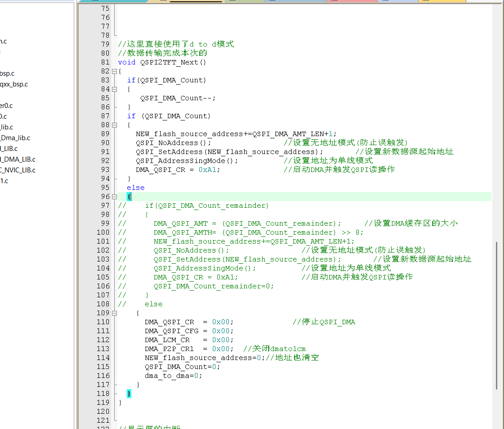Viewport: 504px width, 429px height.
Task: Click the vertical scrollbar thumb of the editor
Action: (x=496, y=316)
